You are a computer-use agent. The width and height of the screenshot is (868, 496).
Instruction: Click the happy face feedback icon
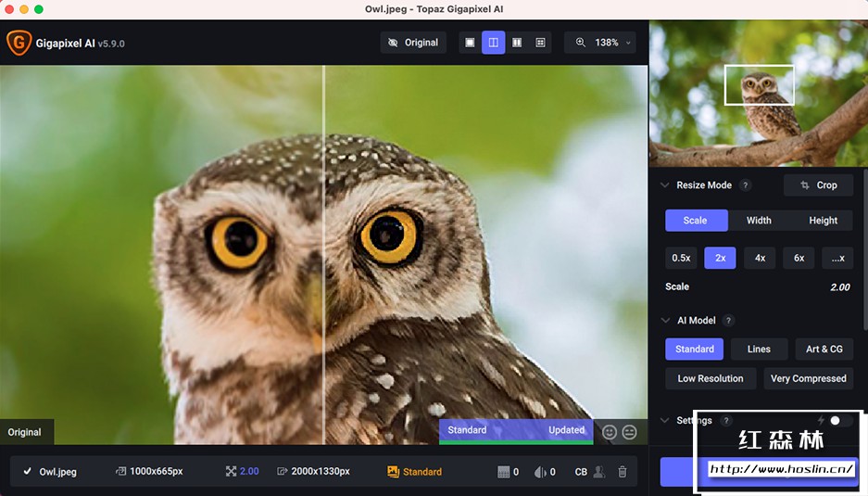[610, 431]
